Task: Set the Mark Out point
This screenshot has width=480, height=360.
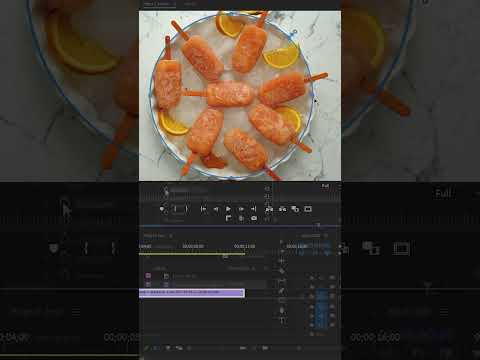Action: (187, 209)
